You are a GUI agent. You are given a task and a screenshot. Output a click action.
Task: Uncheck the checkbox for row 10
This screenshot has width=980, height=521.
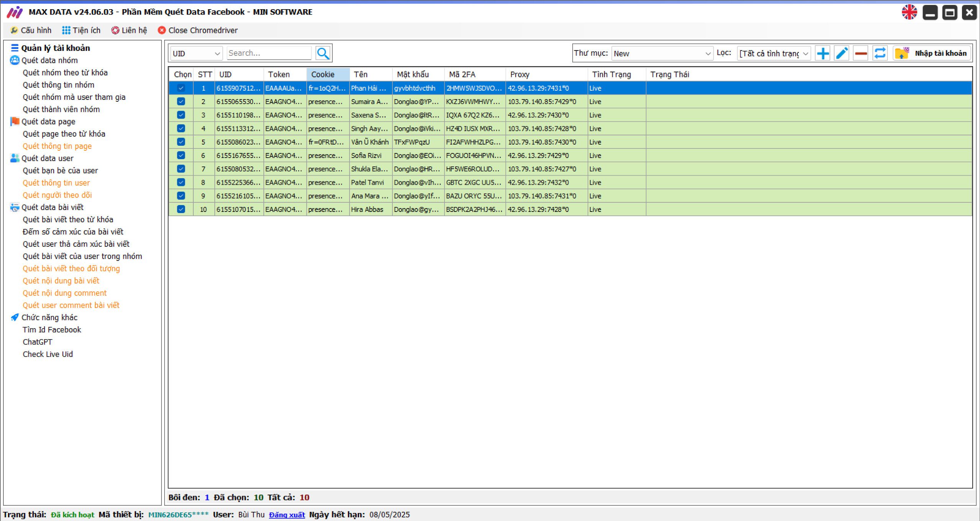(x=181, y=209)
